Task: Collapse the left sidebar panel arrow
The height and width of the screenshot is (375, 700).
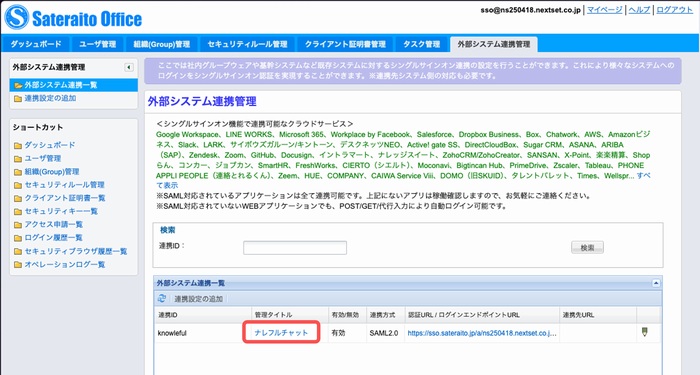Action: pos(129,67)
